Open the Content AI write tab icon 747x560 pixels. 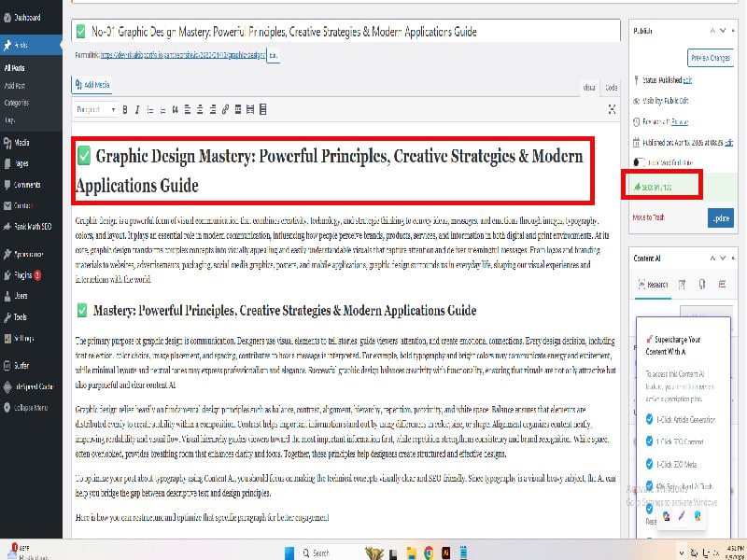pos(683,285)
